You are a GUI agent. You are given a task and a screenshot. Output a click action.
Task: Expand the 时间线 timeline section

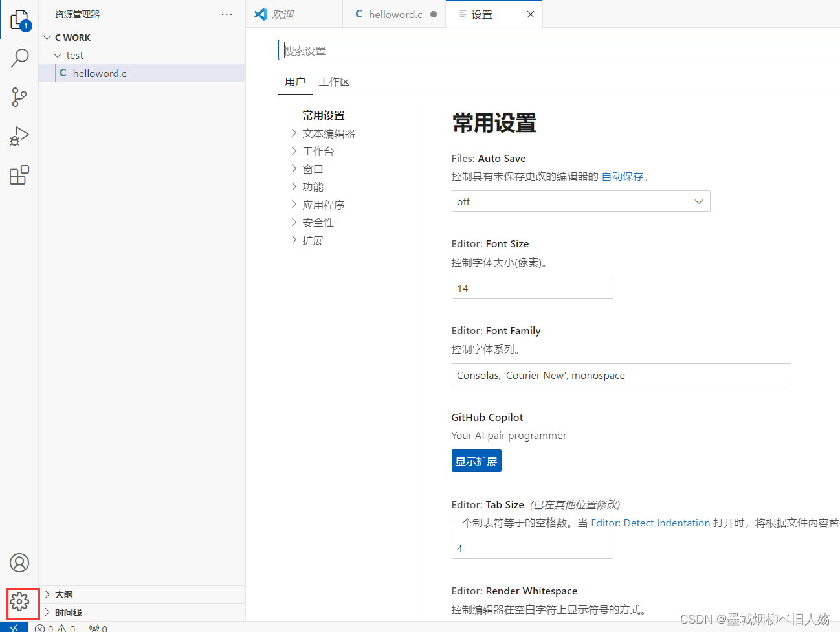[x=142, y=613]
